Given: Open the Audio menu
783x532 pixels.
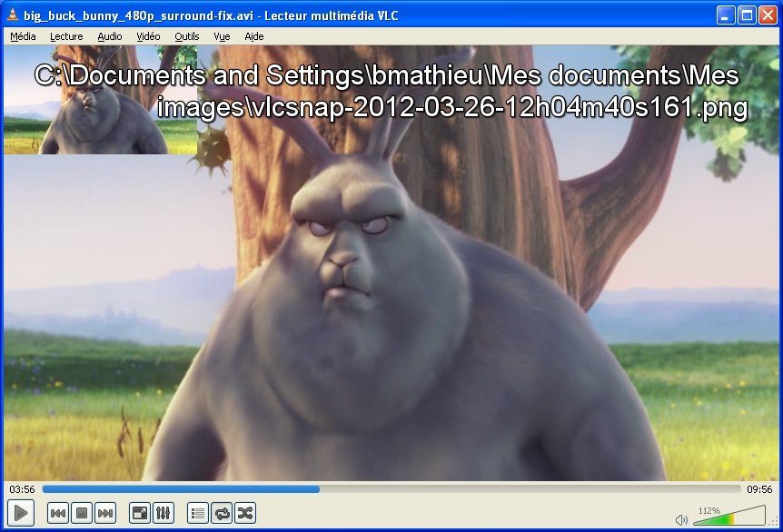Looking at the screenshot, I should 110,36.
